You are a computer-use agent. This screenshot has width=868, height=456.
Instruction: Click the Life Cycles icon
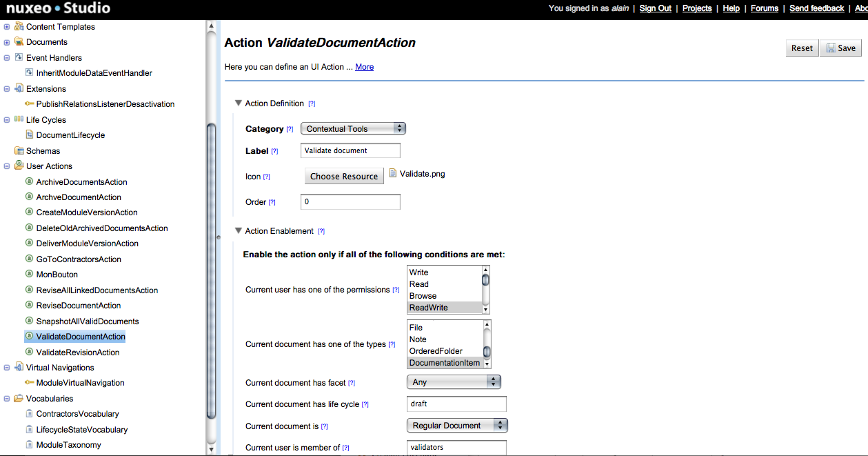click(19, 119)
